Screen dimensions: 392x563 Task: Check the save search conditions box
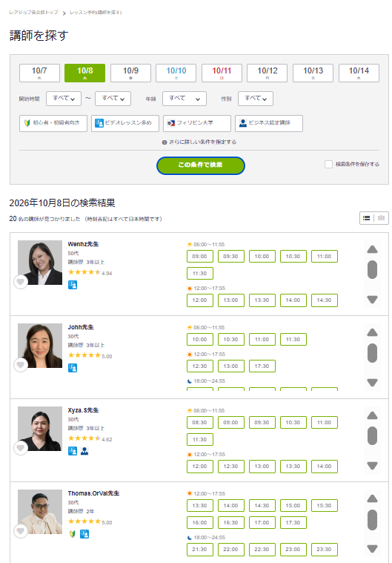[328, 165]
